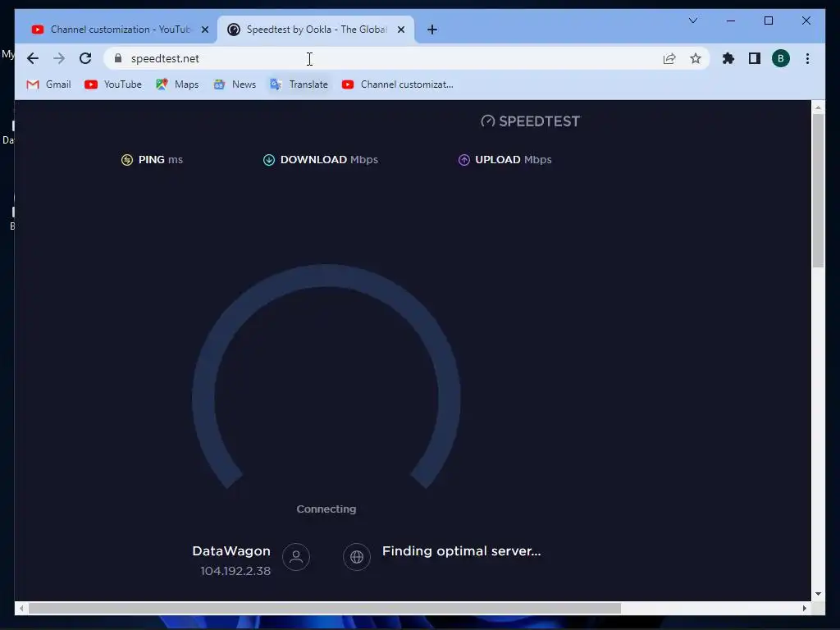Click the browser forward arrow
This screenshot has width=840, height=630.
pyautogui.click(x=59, y=58)
